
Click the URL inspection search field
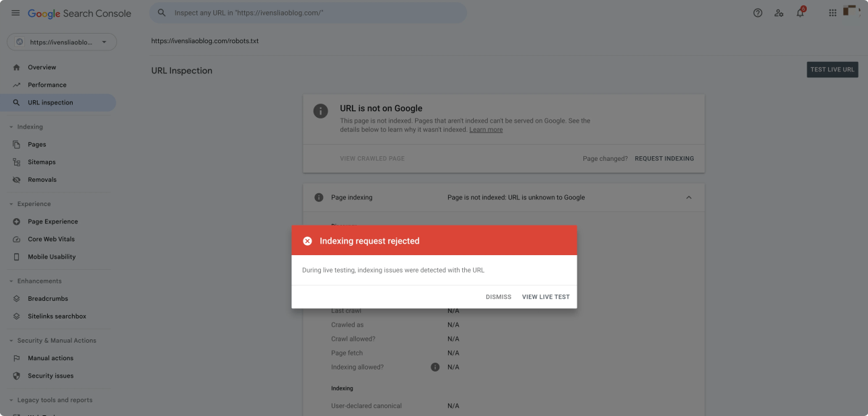tap(310, 13)
